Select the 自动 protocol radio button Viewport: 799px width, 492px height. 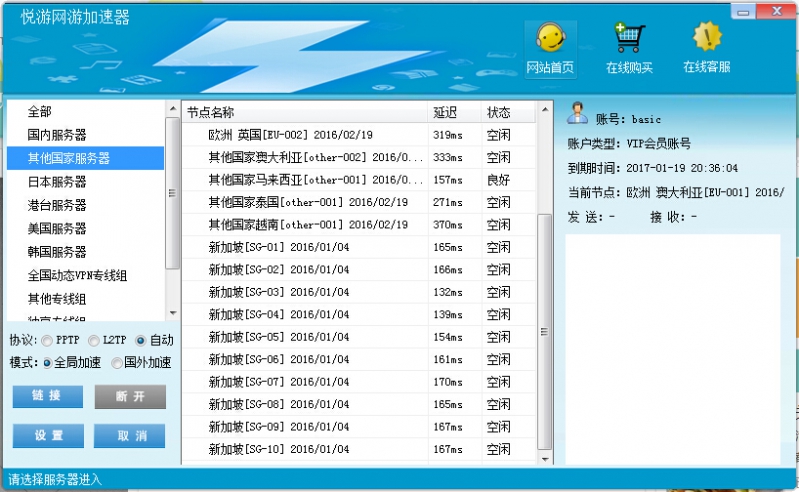click(x=141, y=340)
